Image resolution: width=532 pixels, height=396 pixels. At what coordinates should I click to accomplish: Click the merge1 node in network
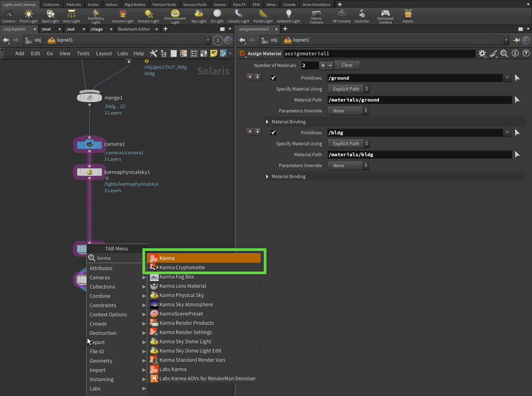point(90,98)
